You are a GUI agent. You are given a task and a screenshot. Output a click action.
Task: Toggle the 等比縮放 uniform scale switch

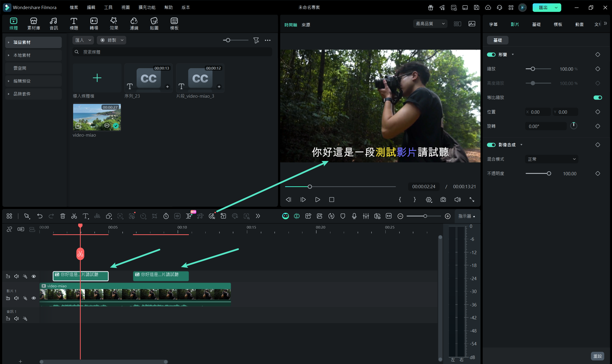[597, 98]
